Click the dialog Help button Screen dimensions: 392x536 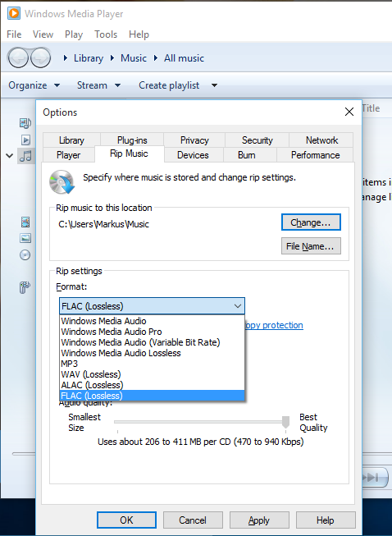[325, 520]
